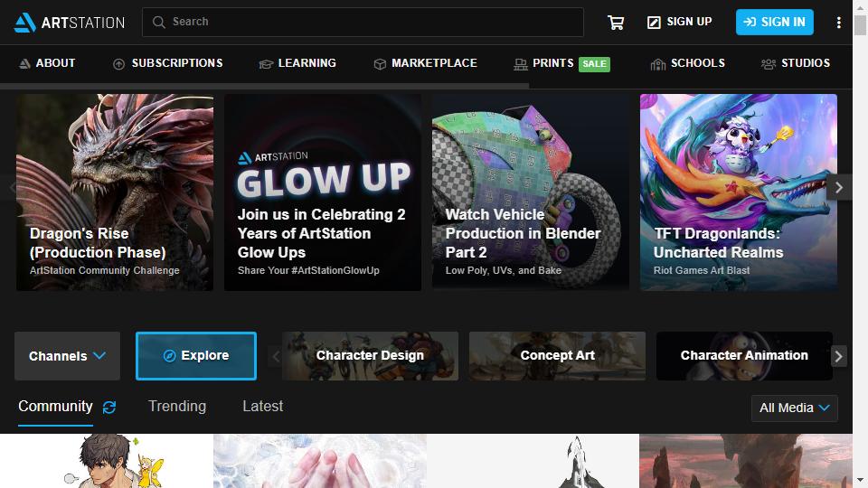This screenshot has width=868, height=488.
Task: Click the Sign In button
Action: click(775, 22)
